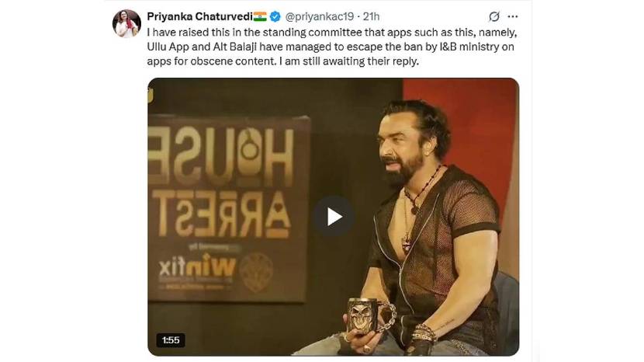Click the 1:55 video duration badge

[x=171, y=340]
